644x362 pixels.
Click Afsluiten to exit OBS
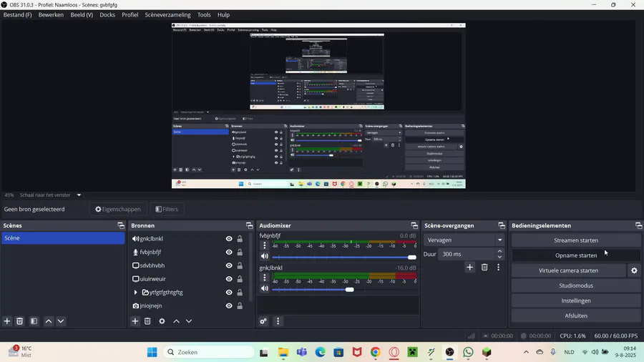point(576,315)
